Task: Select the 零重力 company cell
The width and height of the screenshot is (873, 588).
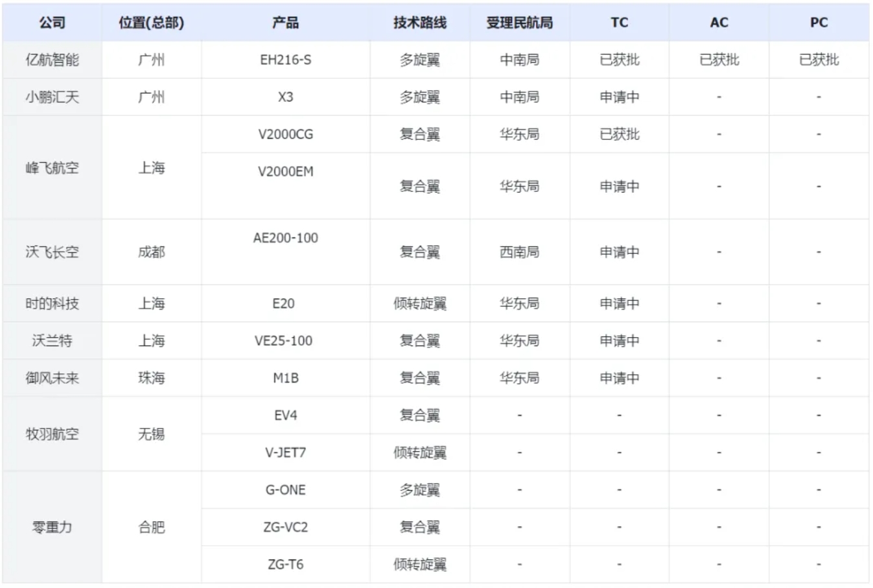Action: pyautogui.click(x=52, y=528)
